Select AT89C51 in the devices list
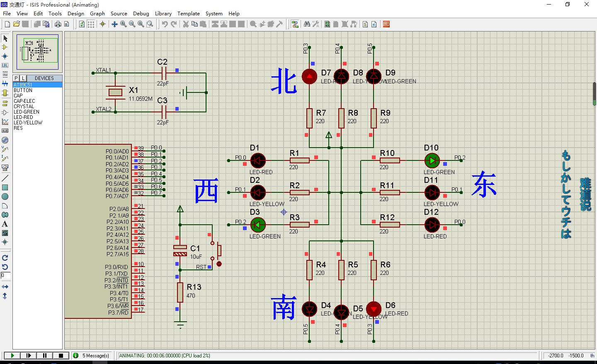The height and width of the screenshot is (364, 597). [37, 85]
